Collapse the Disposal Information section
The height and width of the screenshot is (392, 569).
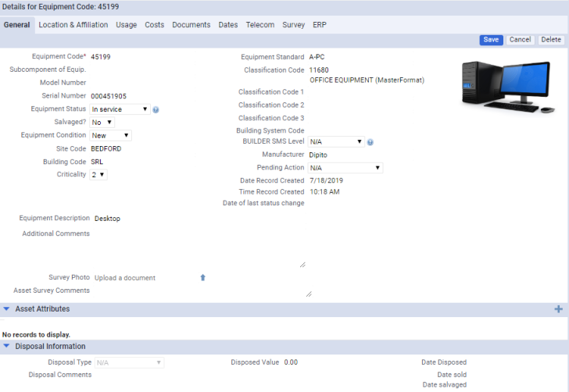(x=6, y=346)
